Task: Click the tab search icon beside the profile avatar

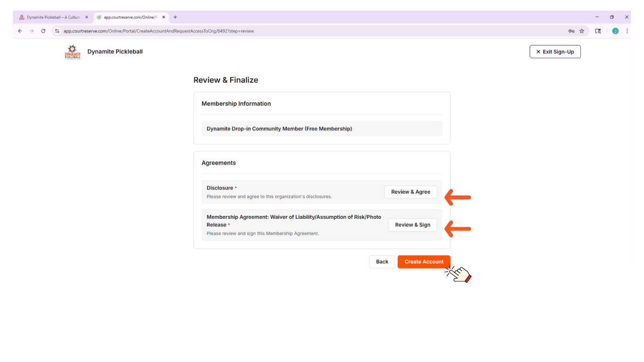Action: pos(598,31)
